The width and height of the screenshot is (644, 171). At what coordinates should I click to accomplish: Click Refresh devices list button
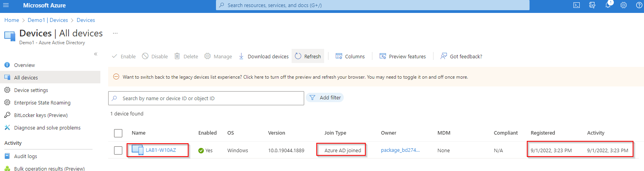pos(308,56)
